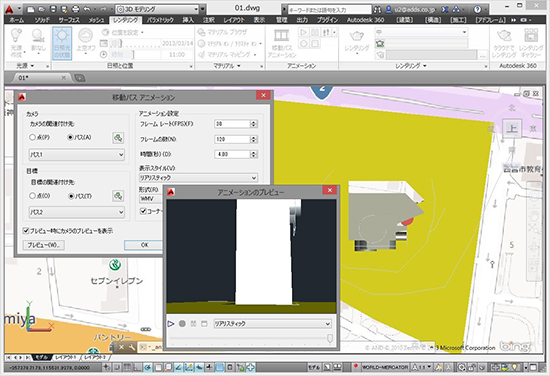Toggle the 日照光の状態 sun status button
550x376 pixels.
tap(62, 43)
